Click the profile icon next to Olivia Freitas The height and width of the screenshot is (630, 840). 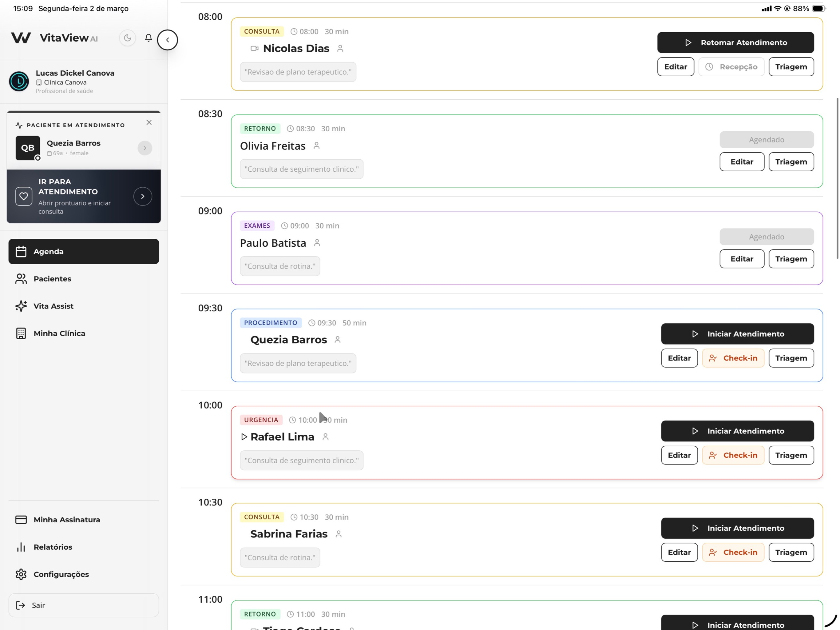click(x=316, y=146)
